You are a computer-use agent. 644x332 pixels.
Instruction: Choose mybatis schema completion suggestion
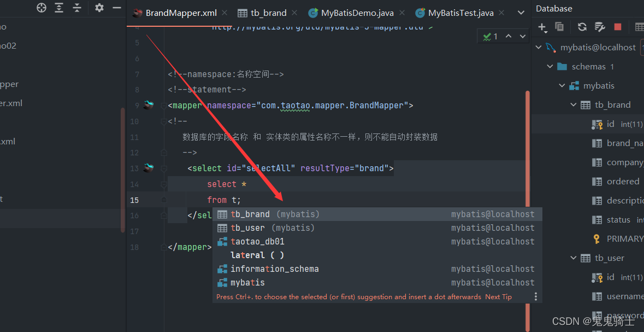[x=377, y=283]
